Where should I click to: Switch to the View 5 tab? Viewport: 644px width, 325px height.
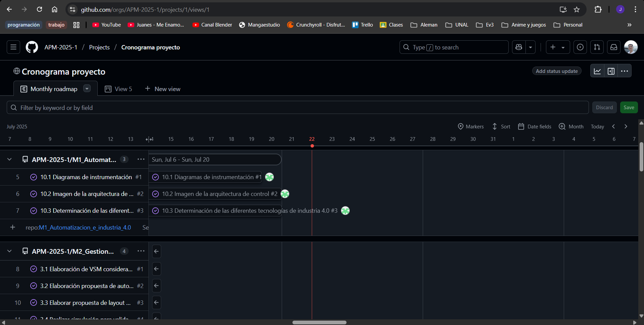pyautogui.click(x=119, y=89)
